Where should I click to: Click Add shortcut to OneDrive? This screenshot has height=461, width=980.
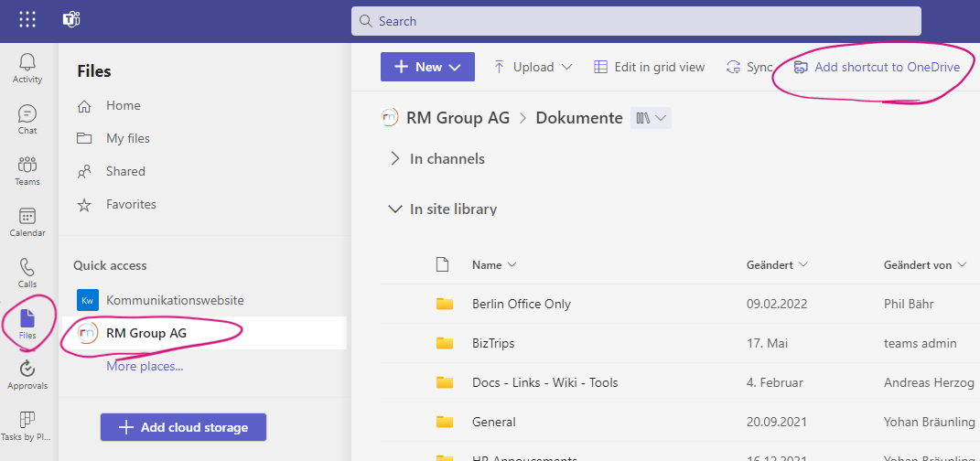click(x=877, y=67)
